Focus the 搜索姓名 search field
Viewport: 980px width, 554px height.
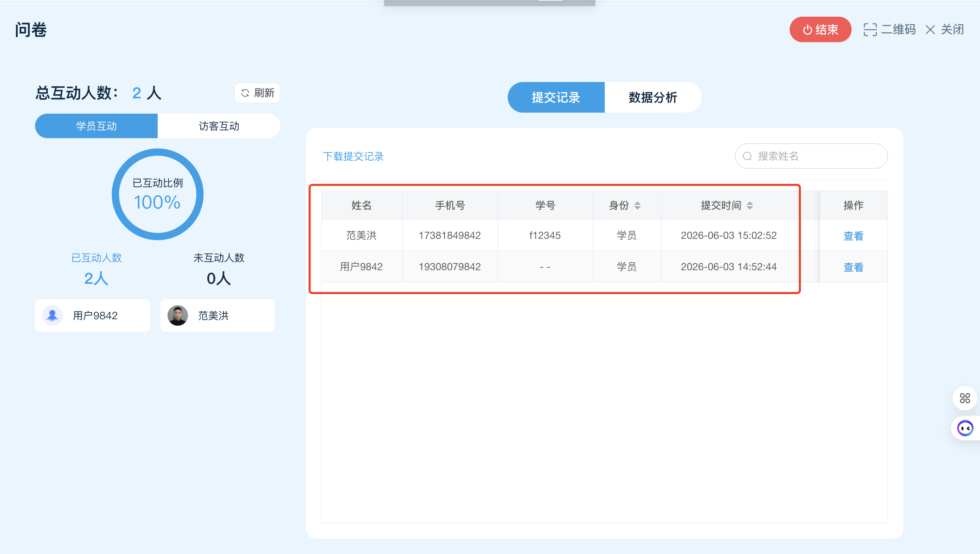[811, 156]
